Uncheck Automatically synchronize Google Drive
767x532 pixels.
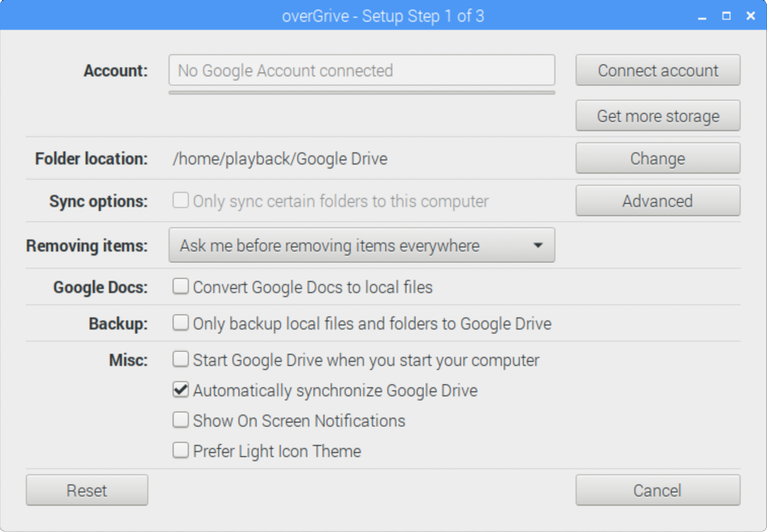pyautogui.click(x=181, y=390)
